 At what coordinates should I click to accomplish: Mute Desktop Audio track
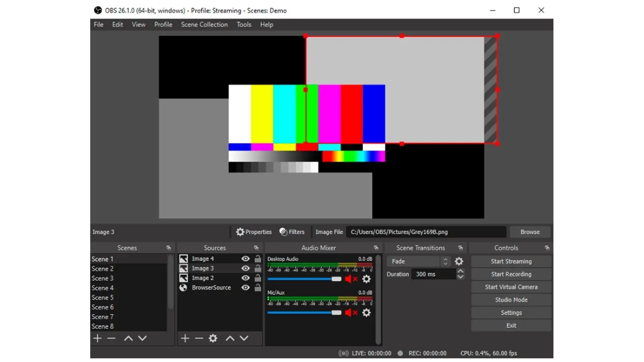(x=350, y=279)
